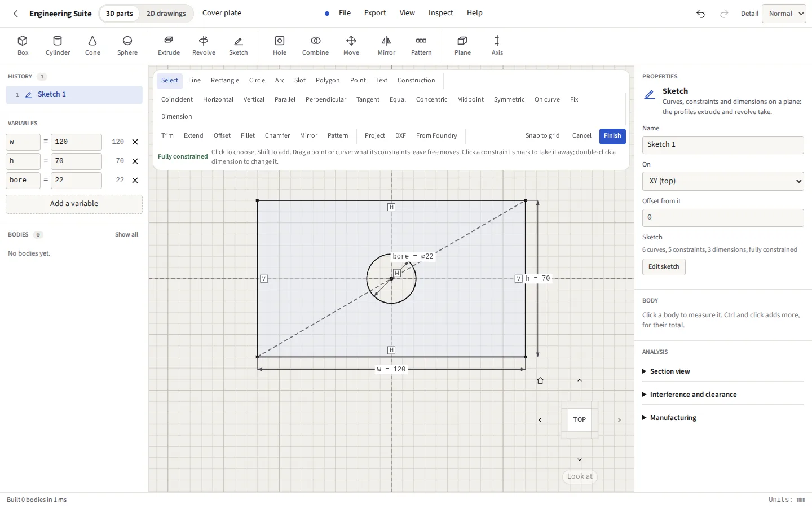The width and height of the screenshot is (812, 508).
Task: Select Sketch 1 in history
Action: click(x=74, y=95)
